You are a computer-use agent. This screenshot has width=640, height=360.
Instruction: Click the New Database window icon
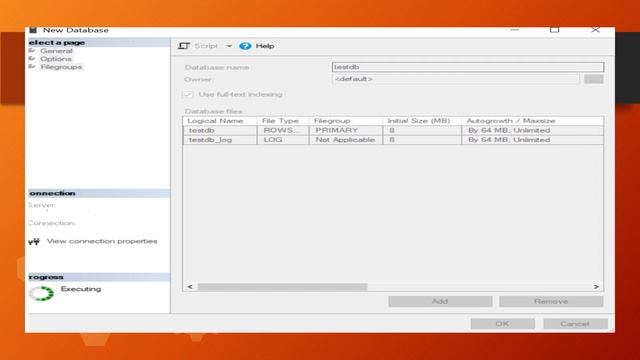pyautogui.click(x=33, y=30)
